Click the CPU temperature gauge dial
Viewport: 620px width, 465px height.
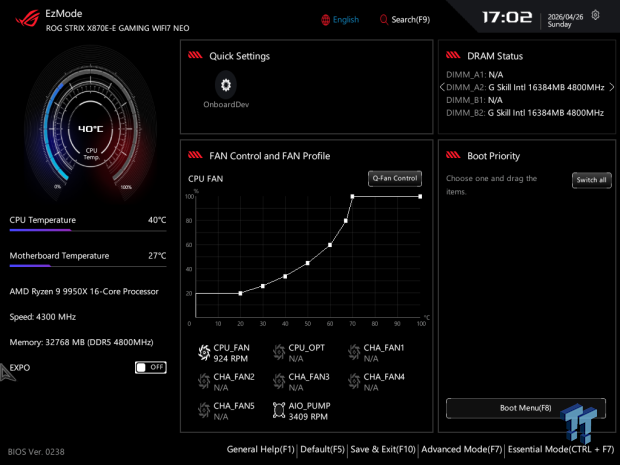pos(91,125)
